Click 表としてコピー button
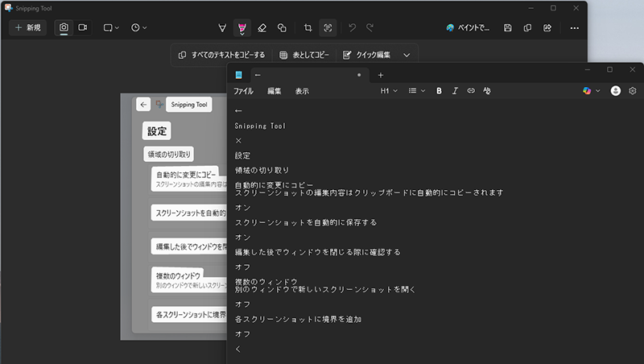The height and width of the screenshot is (364, 644). (x=304, y=55)
